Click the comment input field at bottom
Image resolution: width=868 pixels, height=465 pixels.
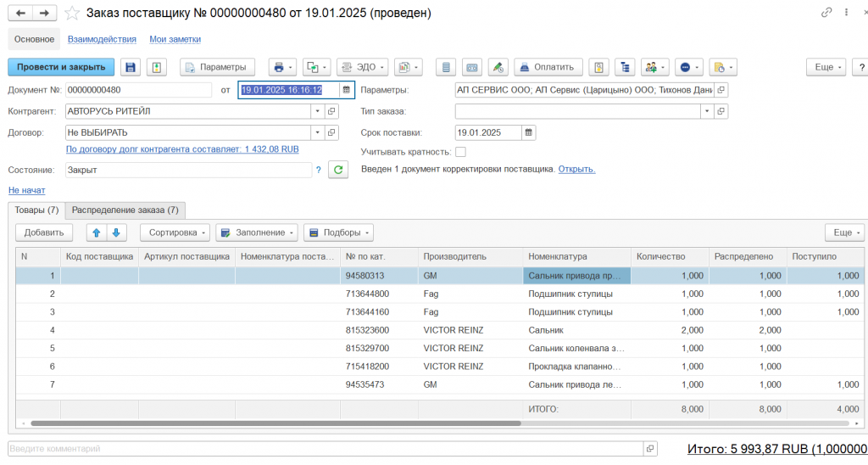[325, 448]
